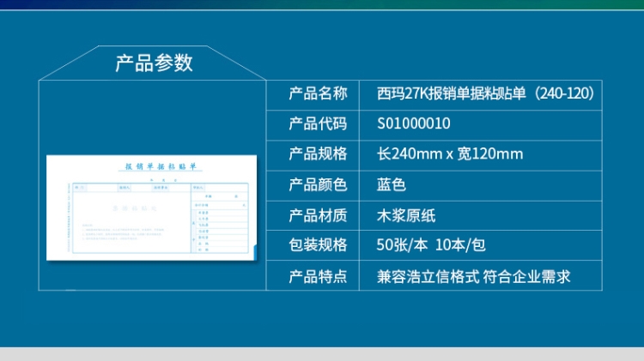Image resolution: width=644 pixels, height=361 pixels.
Task: Select the 产品材质 label cell
Action: pos(318,215)
